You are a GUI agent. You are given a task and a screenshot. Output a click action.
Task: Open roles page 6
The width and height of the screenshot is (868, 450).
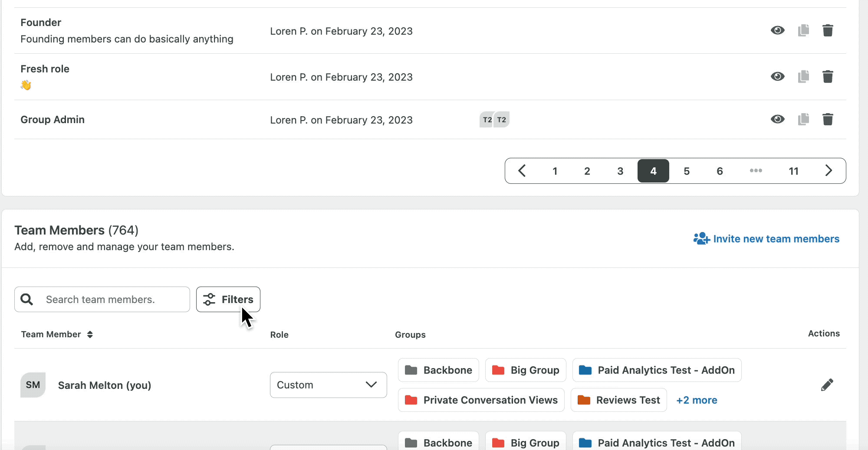pos(720,171)
